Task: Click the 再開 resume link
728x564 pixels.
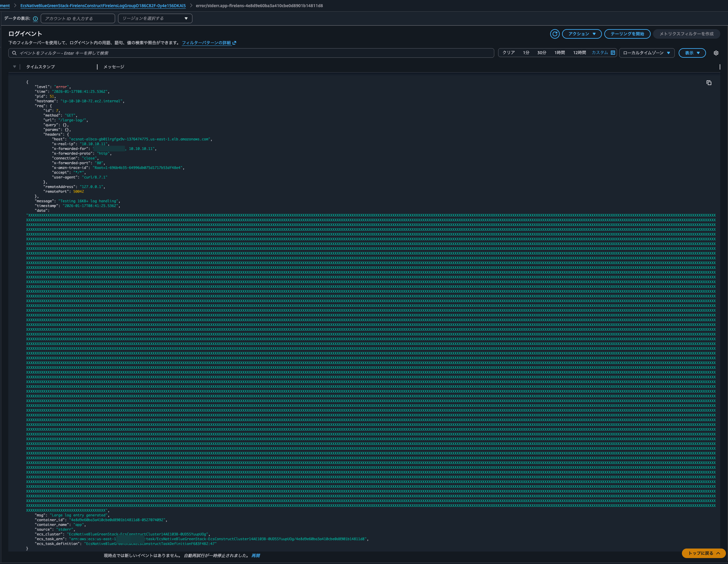Action: (x=256, y=555)
